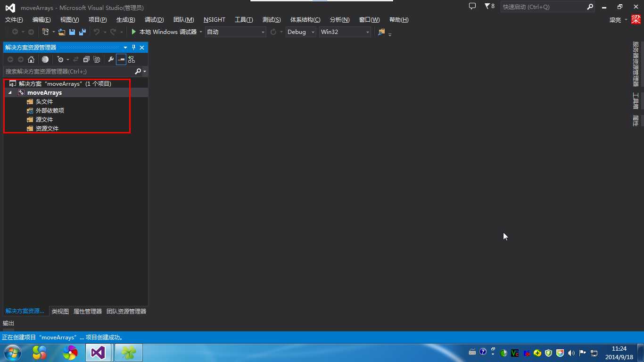
Task: Switch to the 解决方案资源 tab
Action: (x=25, y=311)
